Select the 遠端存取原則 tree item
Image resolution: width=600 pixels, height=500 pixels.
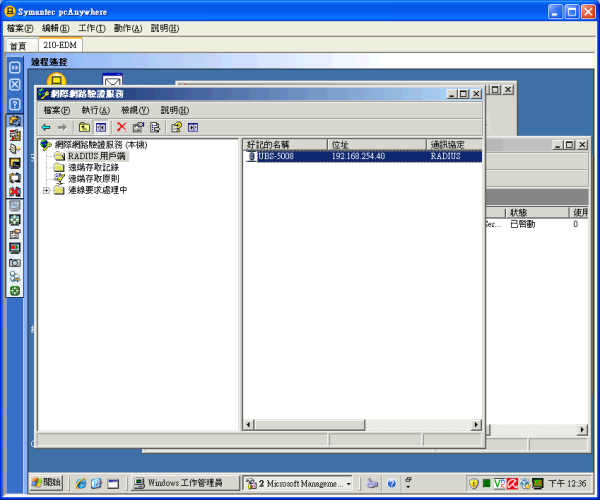click(x=93, y=178)
